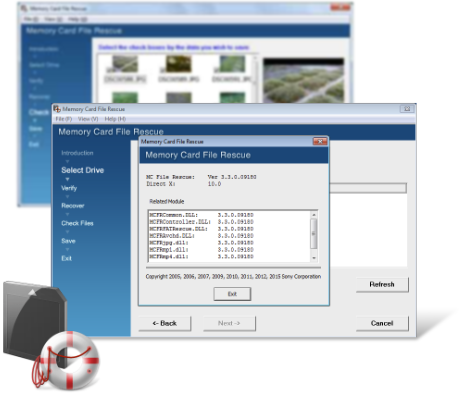Select the Select Drive step in sidebar
The height and width of the screenshot is (395, 462).
[x=83, y=170]
